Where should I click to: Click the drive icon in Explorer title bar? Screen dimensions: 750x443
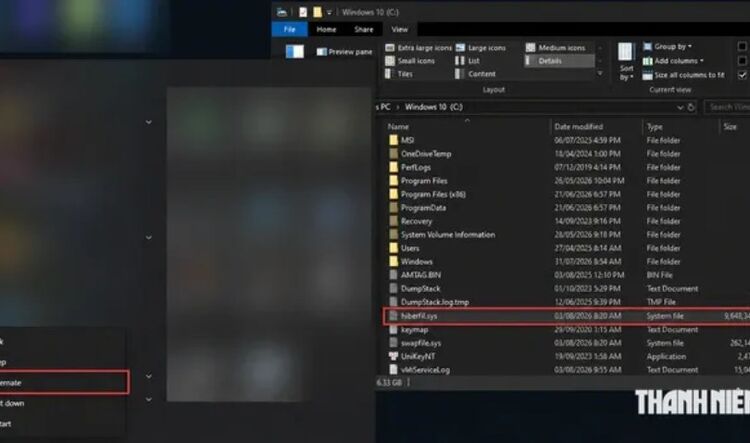[x=282, y=12]
